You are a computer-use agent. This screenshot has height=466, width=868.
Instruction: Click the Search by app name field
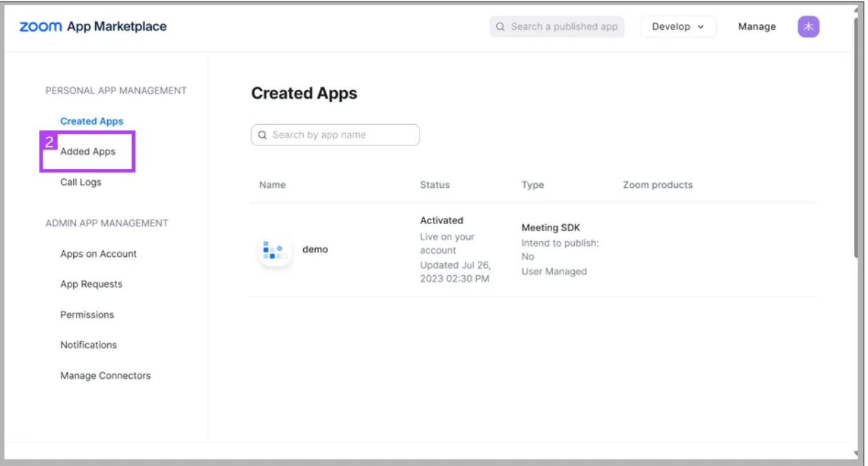[x=336, y=135]
